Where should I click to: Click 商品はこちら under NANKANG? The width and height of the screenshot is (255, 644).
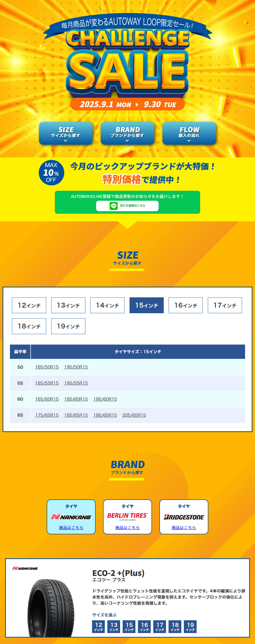(x=71, y=528)
